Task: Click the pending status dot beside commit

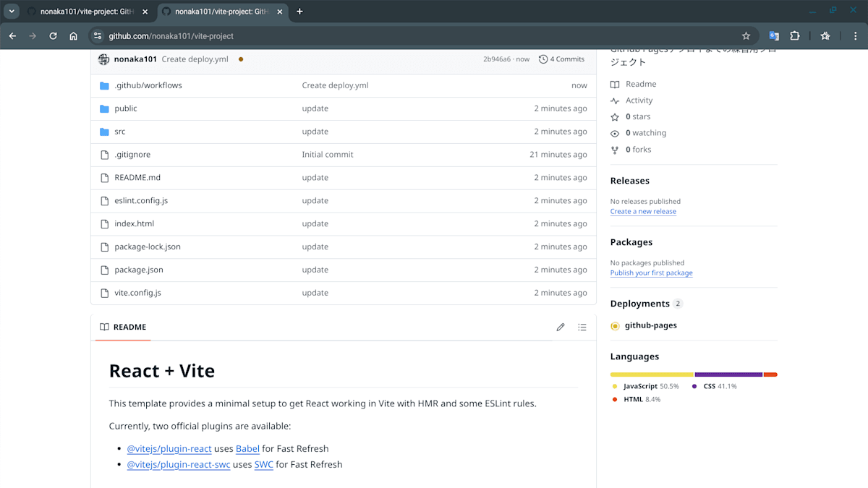Action: point(240,59)
